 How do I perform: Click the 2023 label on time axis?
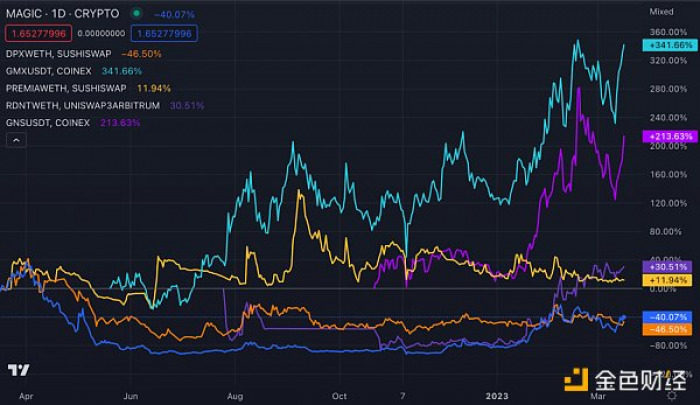coord(497,396)
